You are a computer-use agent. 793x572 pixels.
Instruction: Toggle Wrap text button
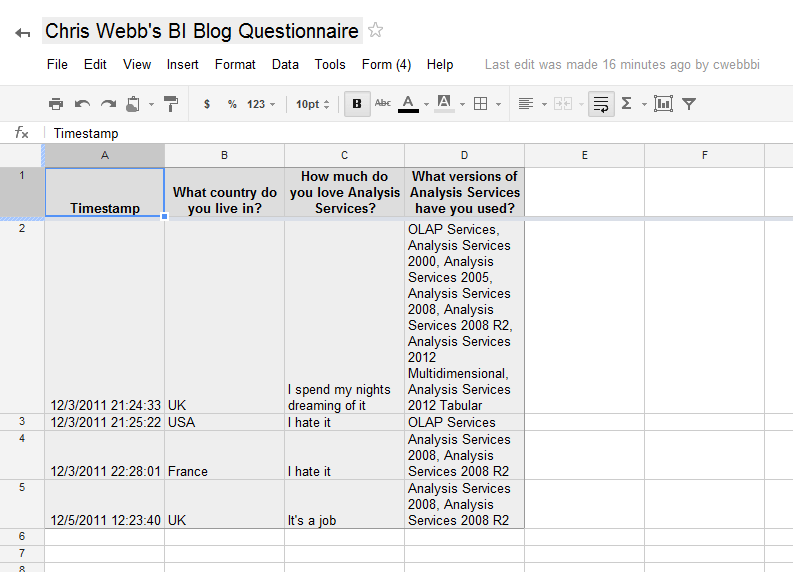pos(601,104)
